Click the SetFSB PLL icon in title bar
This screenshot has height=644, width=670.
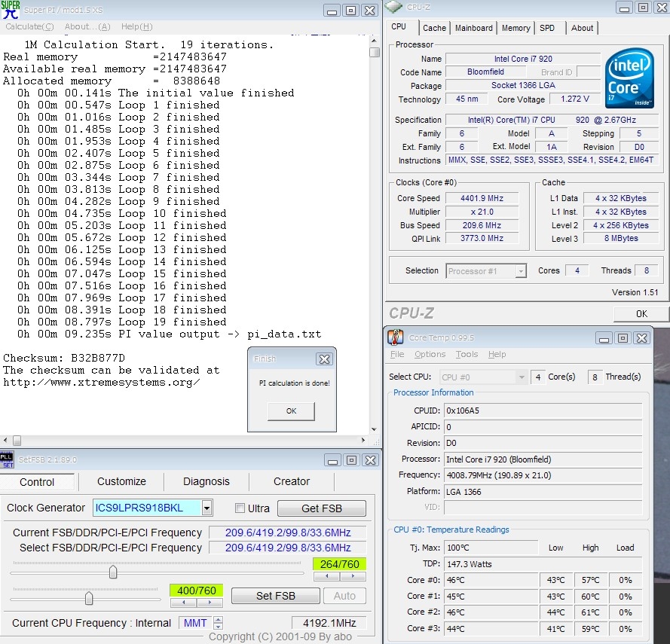[7, 459]
